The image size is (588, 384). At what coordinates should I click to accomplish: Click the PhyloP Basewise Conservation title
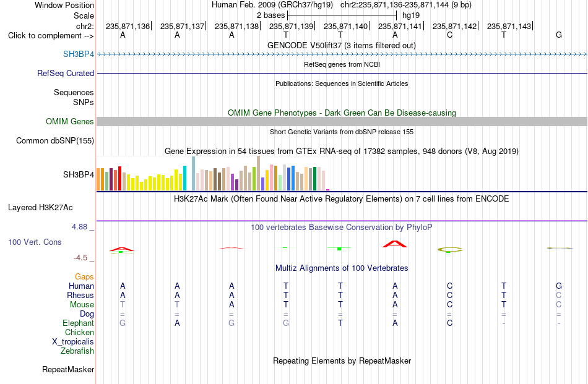click(342, 228)
